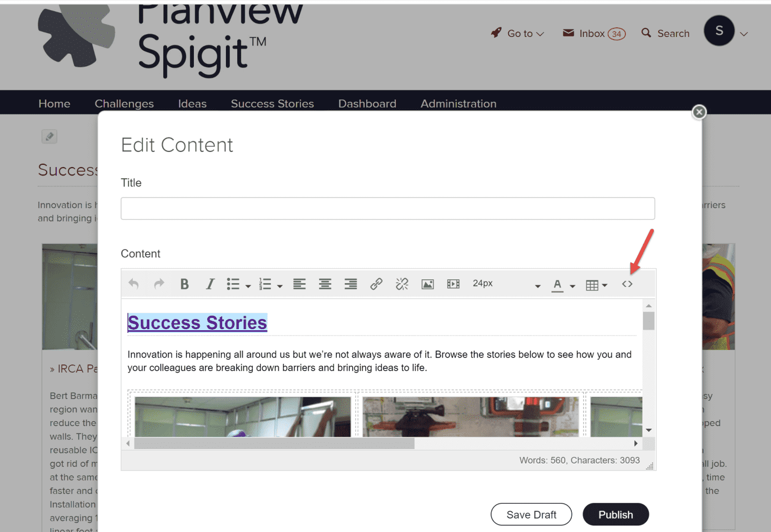Remove link with the unlink icon
The image size is (771, 532).
click(x=402, y=284)
